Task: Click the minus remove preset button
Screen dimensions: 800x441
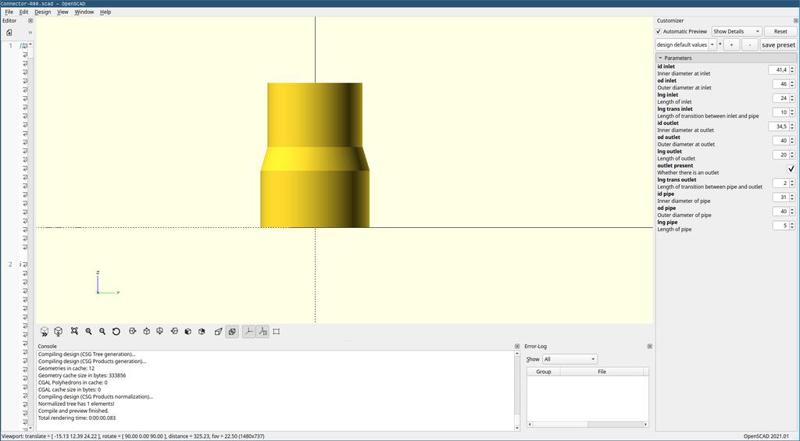Action: point(748,45)
